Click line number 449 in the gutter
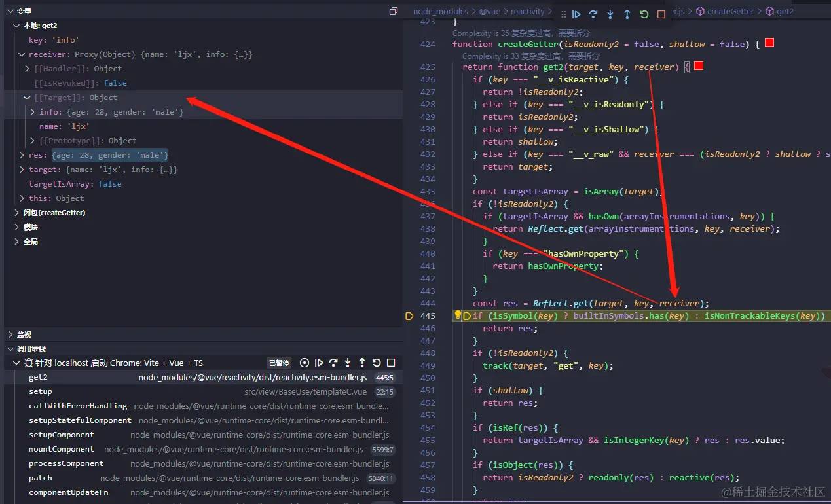Image resolution: width=831 pixels, height=504 pixels. point(428,365)
